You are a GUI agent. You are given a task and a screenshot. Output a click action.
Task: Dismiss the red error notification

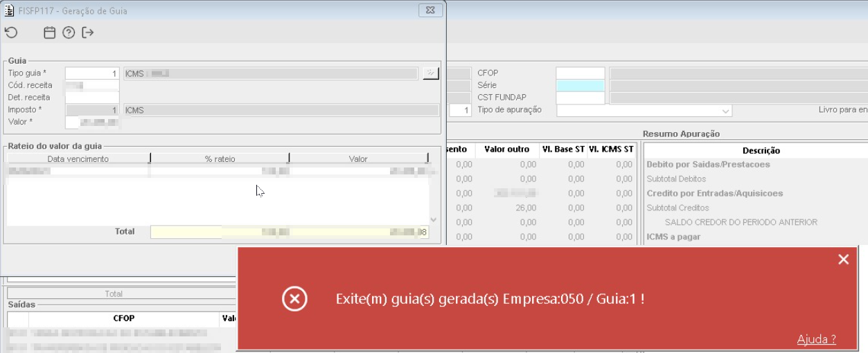[x=843, y=260]
